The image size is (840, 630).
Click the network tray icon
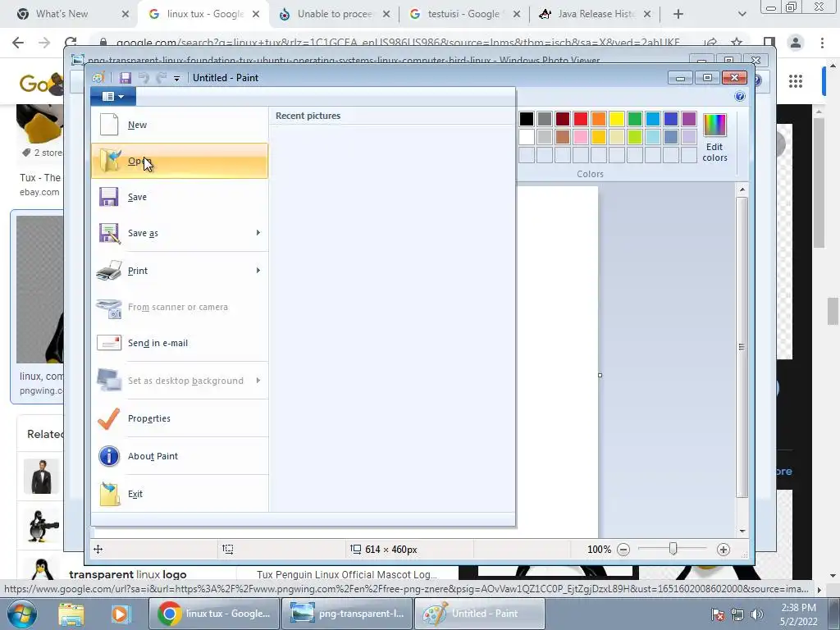click(x=737, y=614)
